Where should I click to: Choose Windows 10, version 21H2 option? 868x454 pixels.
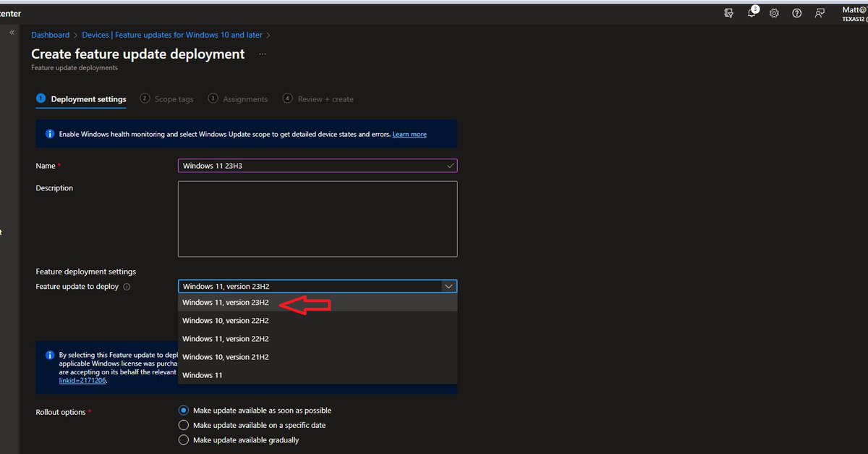tap(318, 357)
